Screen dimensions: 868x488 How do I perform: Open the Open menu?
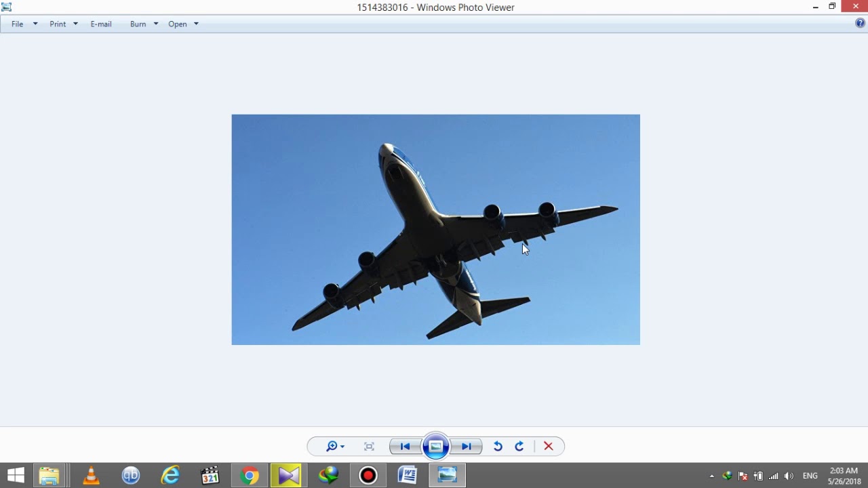click(x=178, y=24)
